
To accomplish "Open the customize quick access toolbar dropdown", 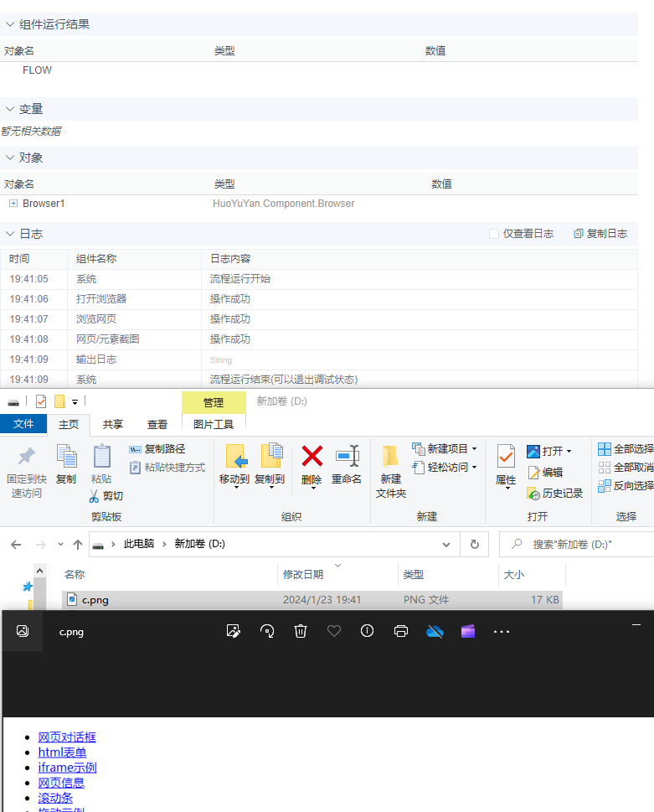I will pos(75,402).
